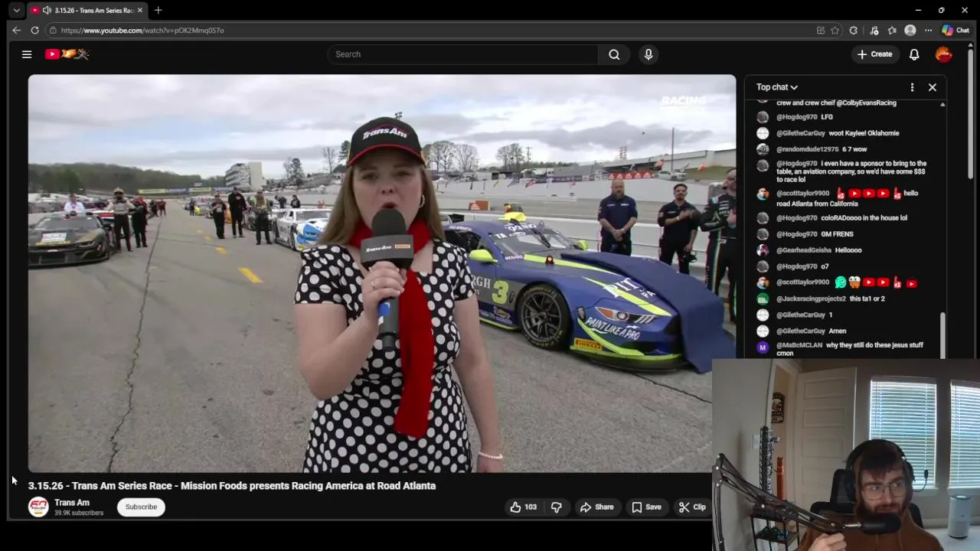Open the browser split screen icon
Image resolution: width=980 pixels, height=551 pixels.
click(821, 31)
